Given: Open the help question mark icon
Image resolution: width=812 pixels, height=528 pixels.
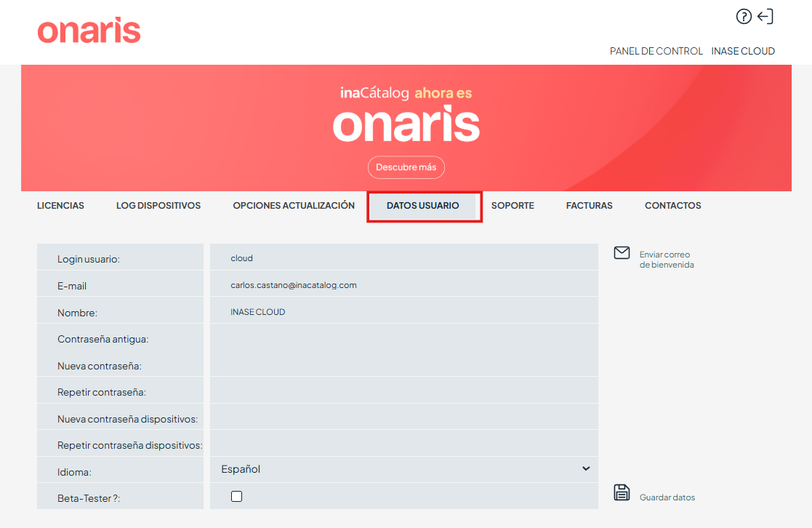Looking at the screenshot, I should (x=744, y=17).
